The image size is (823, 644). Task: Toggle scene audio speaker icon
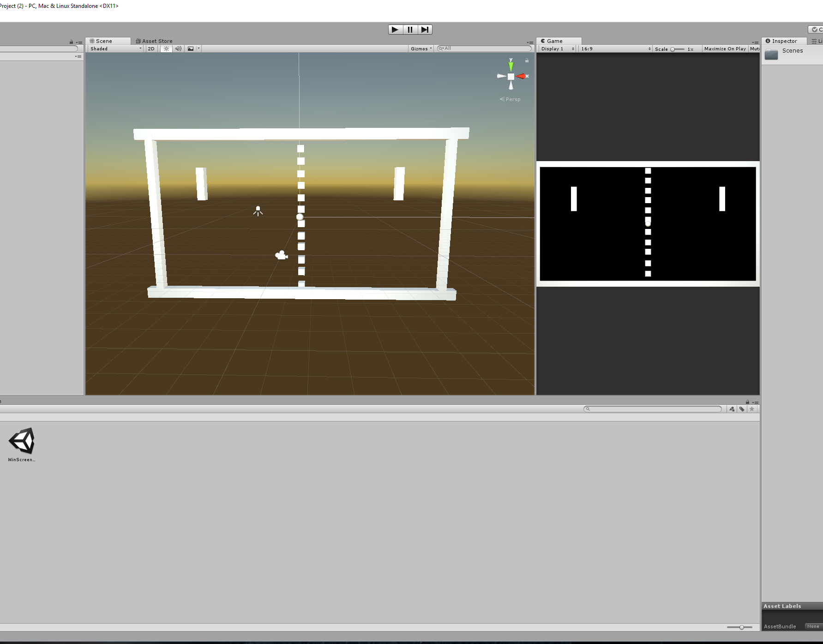178,48
